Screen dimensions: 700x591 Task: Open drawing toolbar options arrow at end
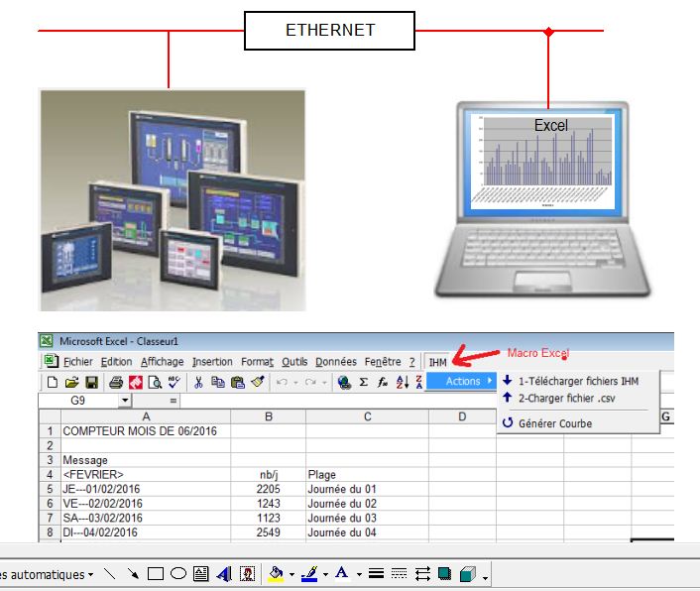pyautogui.click(x=485, y=578)
